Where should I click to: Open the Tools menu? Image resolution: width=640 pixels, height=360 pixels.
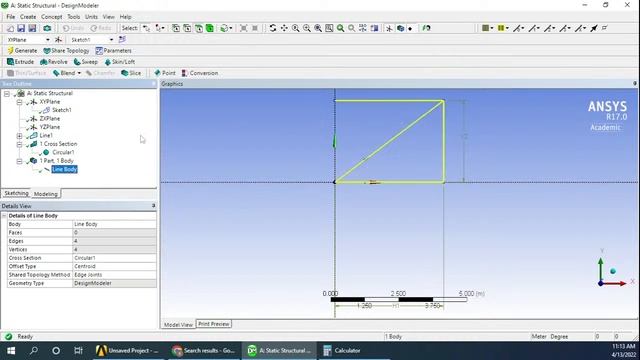point(73,17)
